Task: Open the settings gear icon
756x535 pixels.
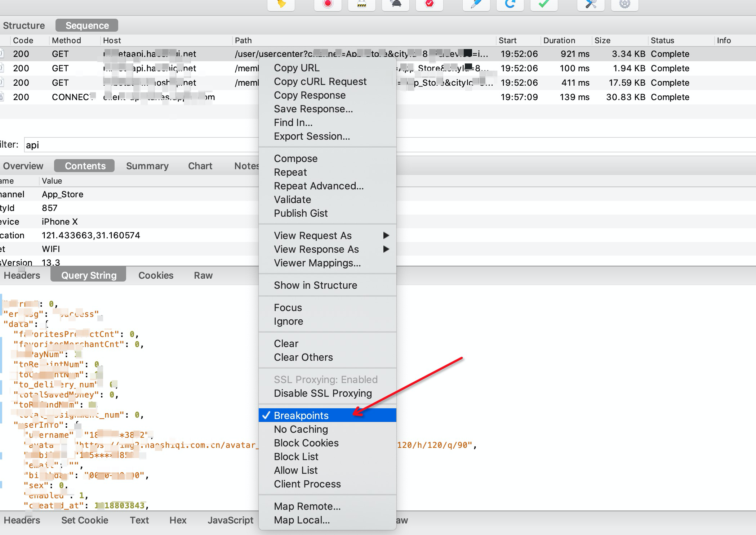Action: (x=624, y=4)
